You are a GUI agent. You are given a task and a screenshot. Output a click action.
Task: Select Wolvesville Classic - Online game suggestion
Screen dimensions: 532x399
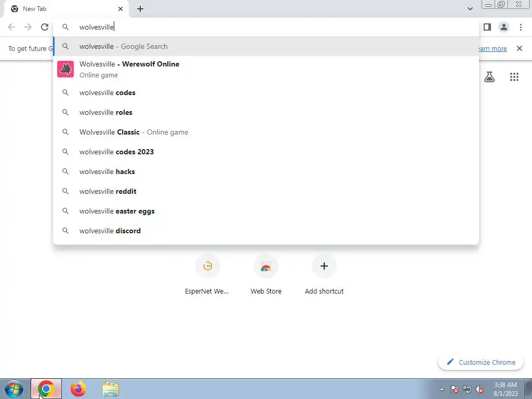(266, 132)
